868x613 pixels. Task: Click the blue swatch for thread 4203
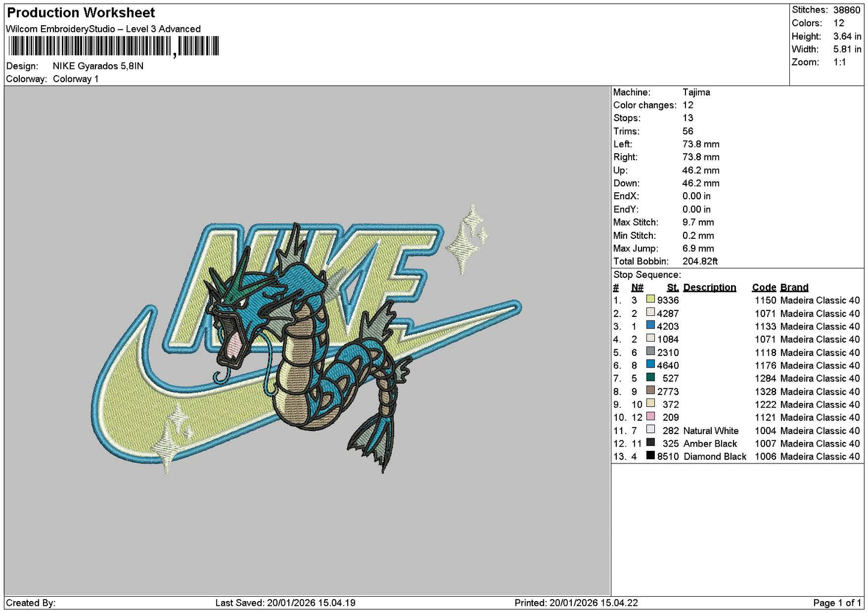651,325
